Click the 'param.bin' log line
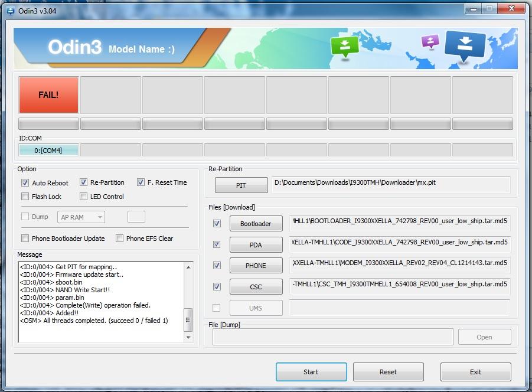 pyautogui.click(x=52, y=298)
